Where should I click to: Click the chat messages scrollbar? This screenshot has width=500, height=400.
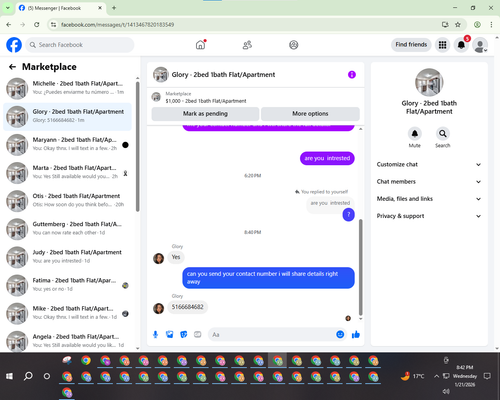pos(360,267)
